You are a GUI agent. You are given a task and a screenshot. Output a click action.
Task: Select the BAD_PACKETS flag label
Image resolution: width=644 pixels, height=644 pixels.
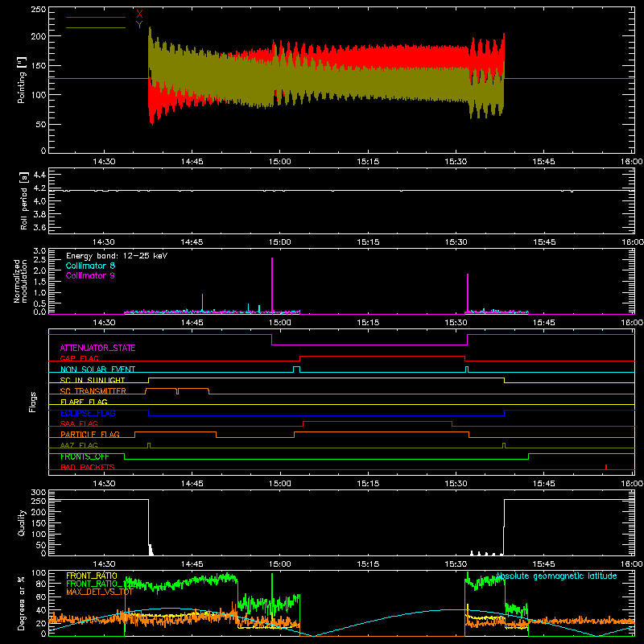pyautogui.click(x=88, y=467)
